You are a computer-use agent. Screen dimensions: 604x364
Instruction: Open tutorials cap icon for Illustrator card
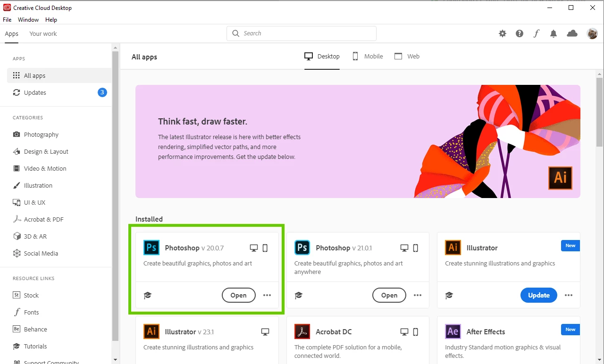(449, 295)
